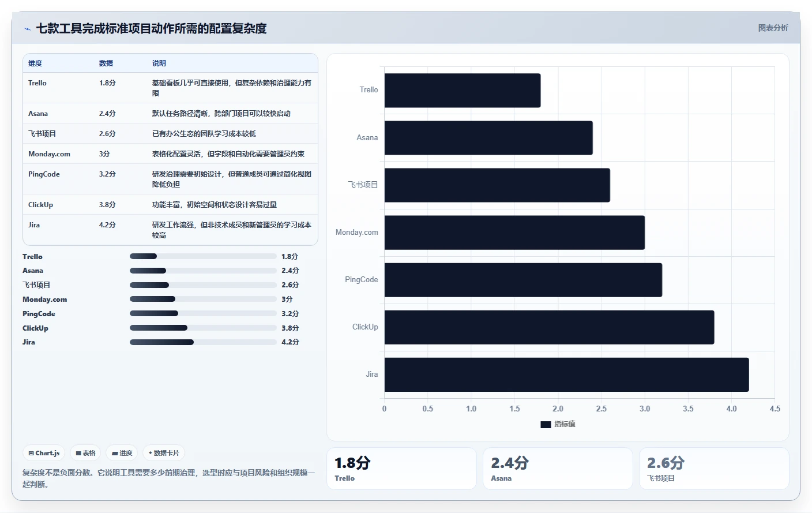Click the Trello table row name
This screenshot has height=513, width=812.
[37, 83]
